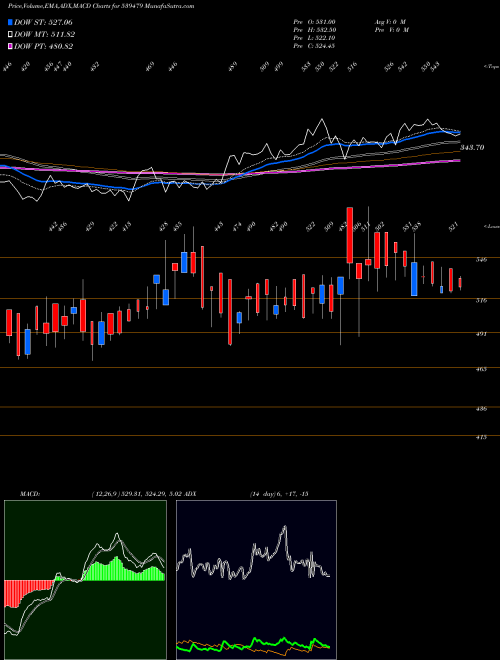
Task: Click the 'Pre C: 324.45' close value
Action: coord(314,46)
